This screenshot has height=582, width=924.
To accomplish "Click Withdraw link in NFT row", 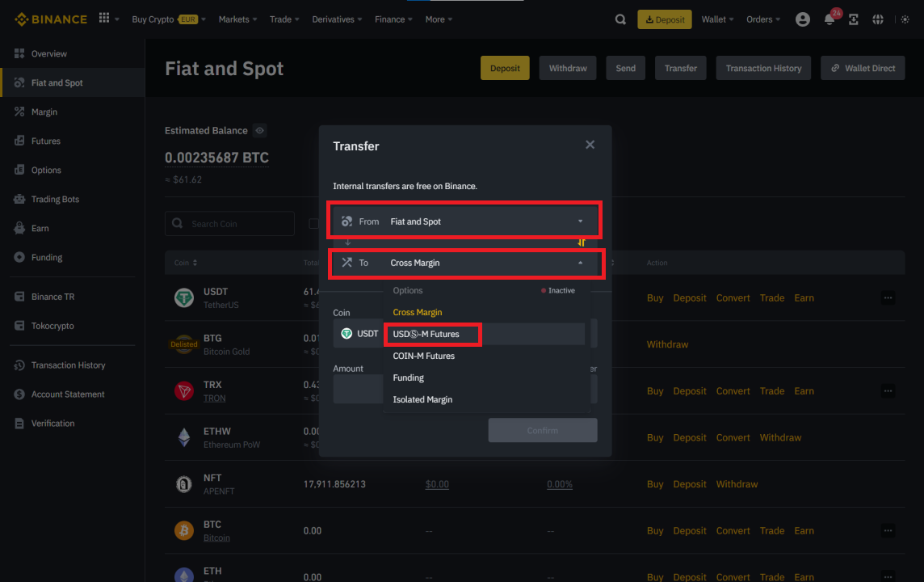I will click(737, 484).
